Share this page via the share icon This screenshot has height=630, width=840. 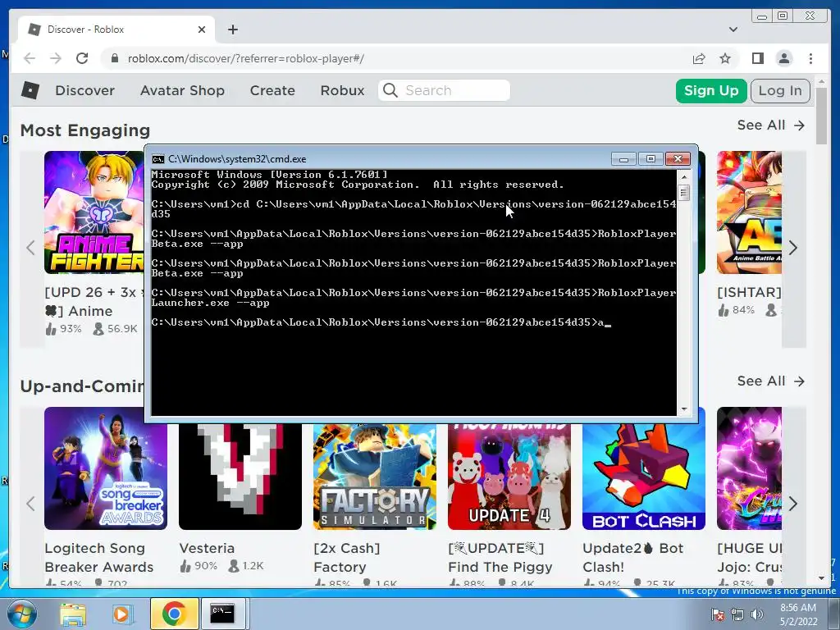tap(699, 58)
